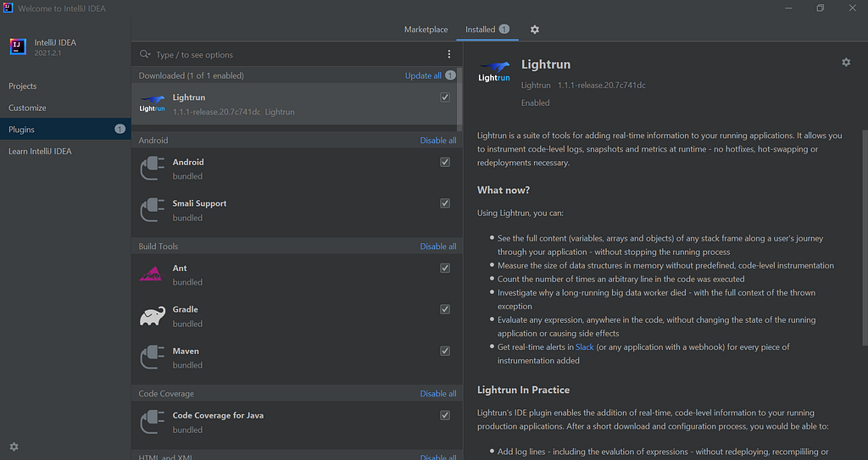Click the Lightrun In Practice heading
This screenshot has height=460, width=868.
(523, 390)
